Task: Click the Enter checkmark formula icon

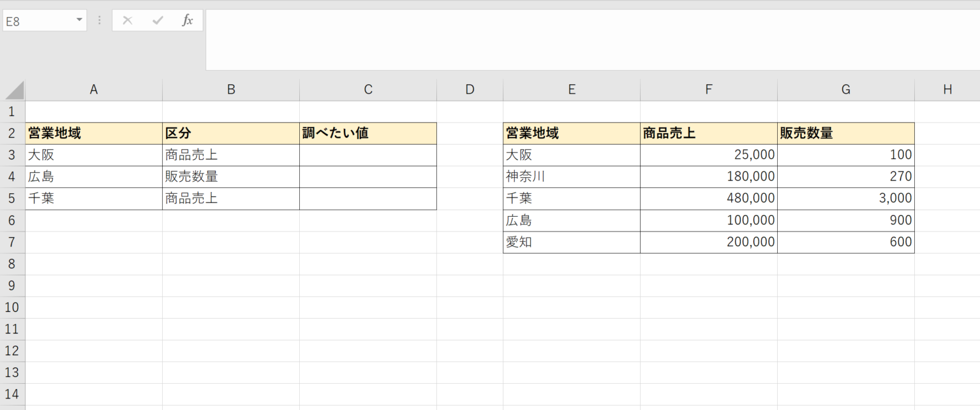Action: point(158,20)
